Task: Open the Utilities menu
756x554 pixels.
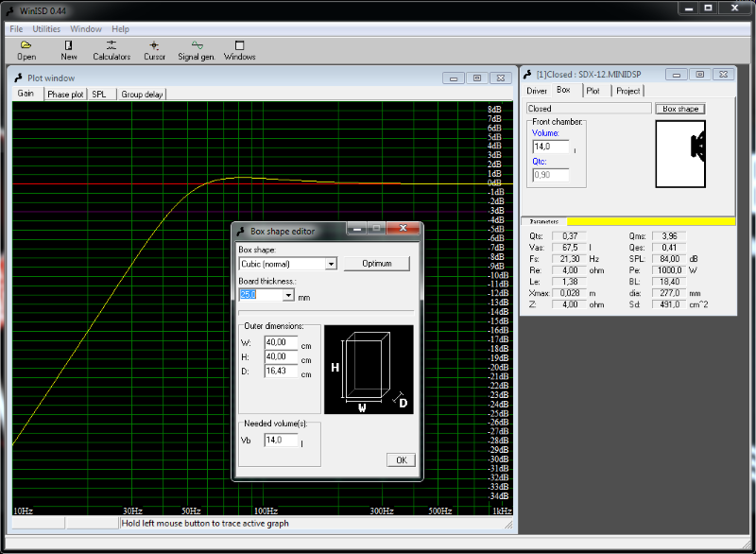Action: [x=46, y=29]
